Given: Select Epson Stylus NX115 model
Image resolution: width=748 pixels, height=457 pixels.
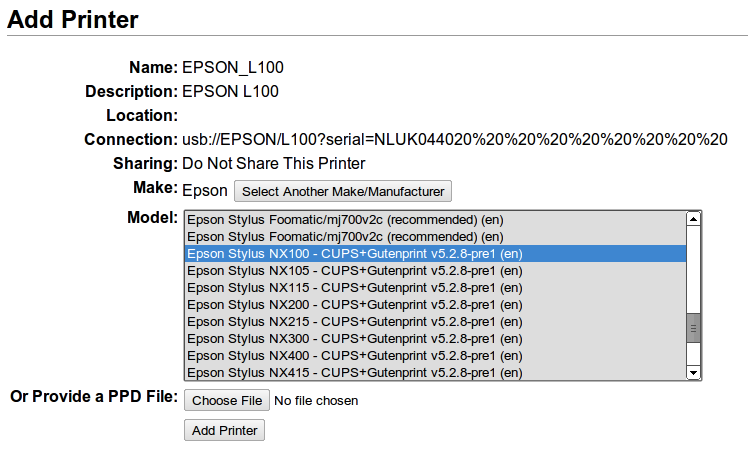Looking at the screenshot, I should pyautogui.click(x=435, y=288).
